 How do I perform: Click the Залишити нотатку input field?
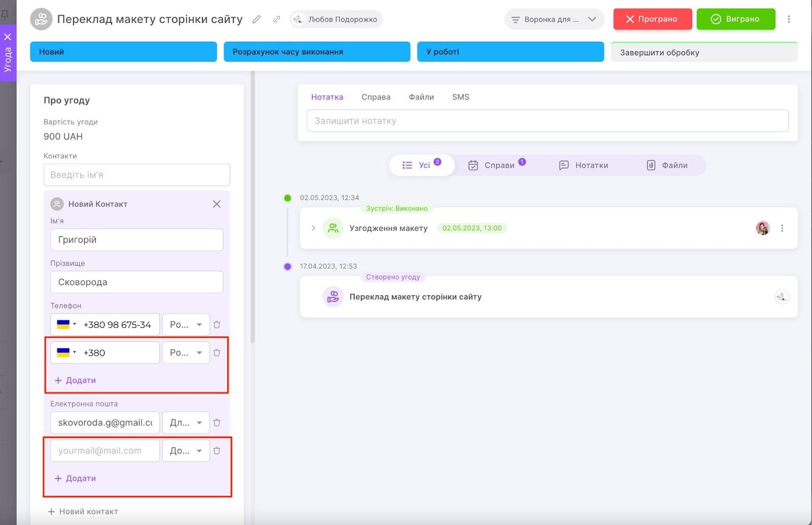pos(547,121)
